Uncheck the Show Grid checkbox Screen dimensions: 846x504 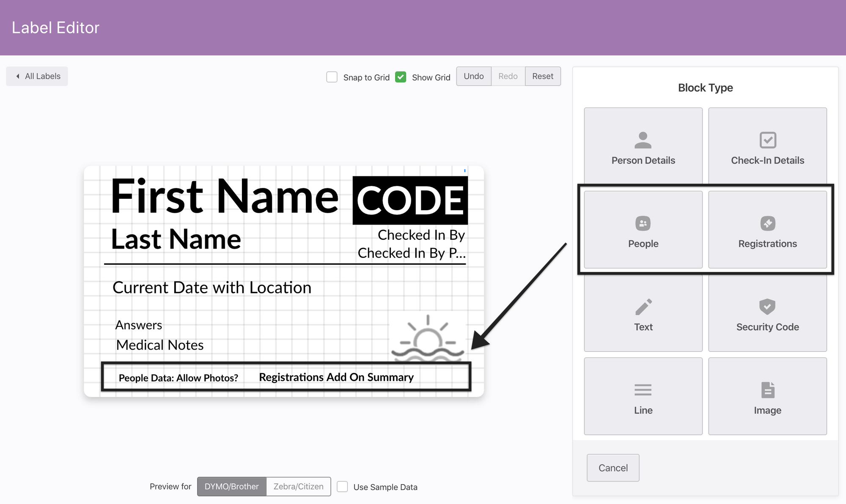click(x=401, y=77)
